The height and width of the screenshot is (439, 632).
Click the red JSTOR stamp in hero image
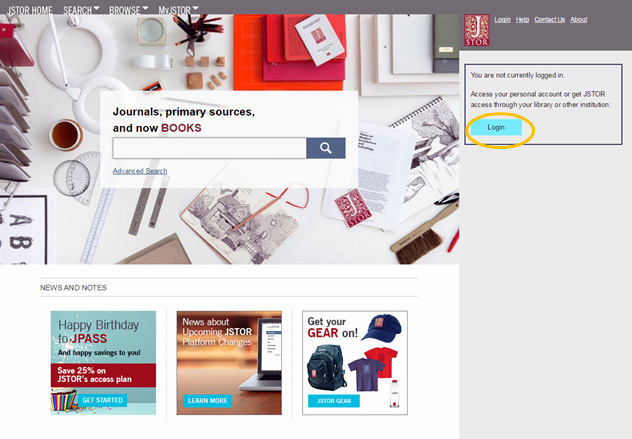pos(353,208)
